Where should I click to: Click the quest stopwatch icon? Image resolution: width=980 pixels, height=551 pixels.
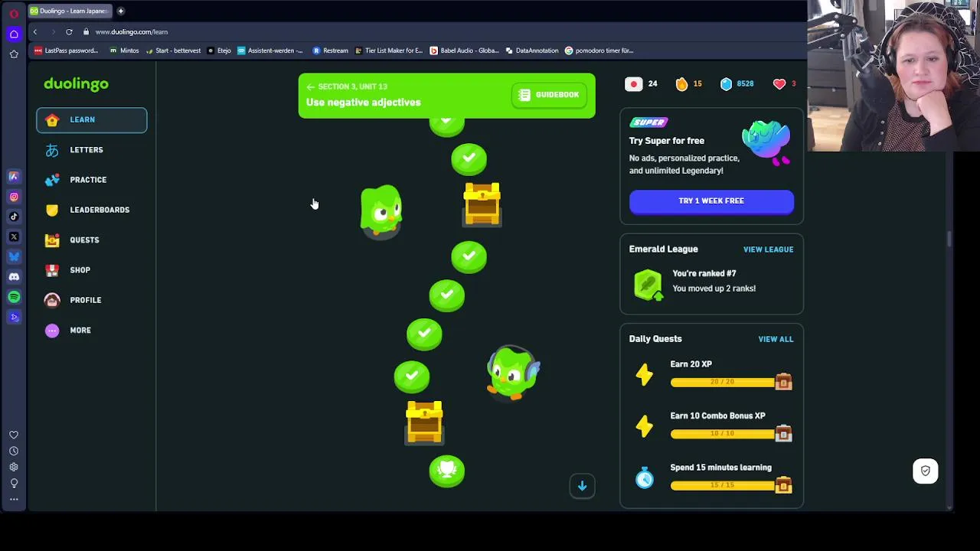pyautogui.click(x=645, y=478)
